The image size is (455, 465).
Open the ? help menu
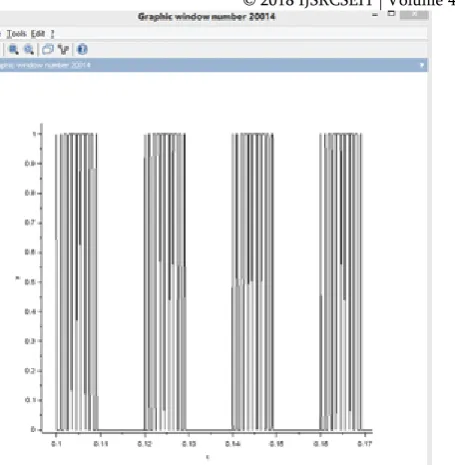(x=52, y=34)
